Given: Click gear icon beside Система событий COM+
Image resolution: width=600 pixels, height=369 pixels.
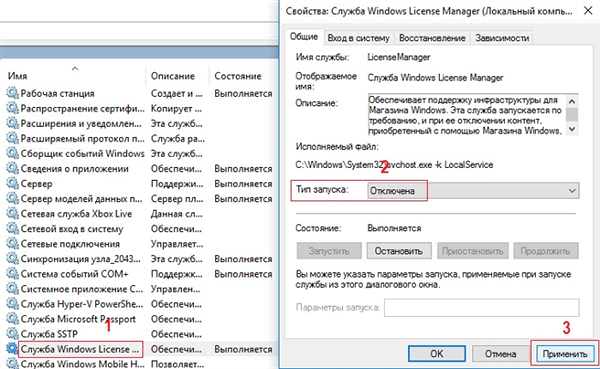Looking at the screenshot, I should click(x=12, y=274).
